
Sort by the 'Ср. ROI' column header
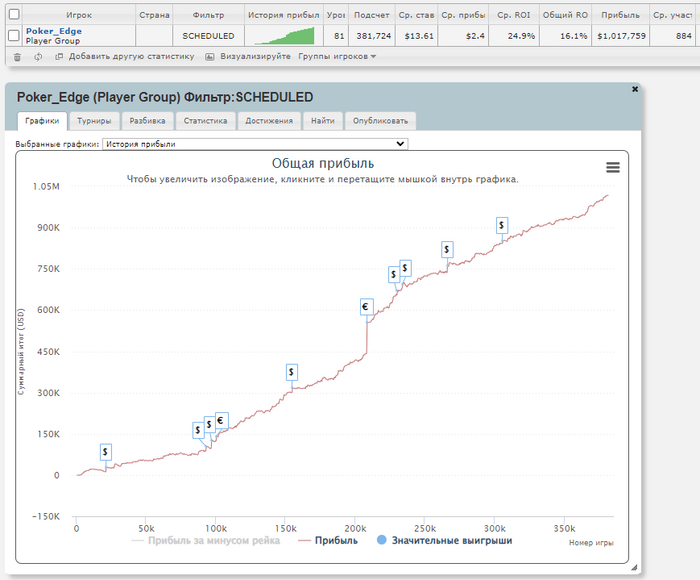click(513, 15)
